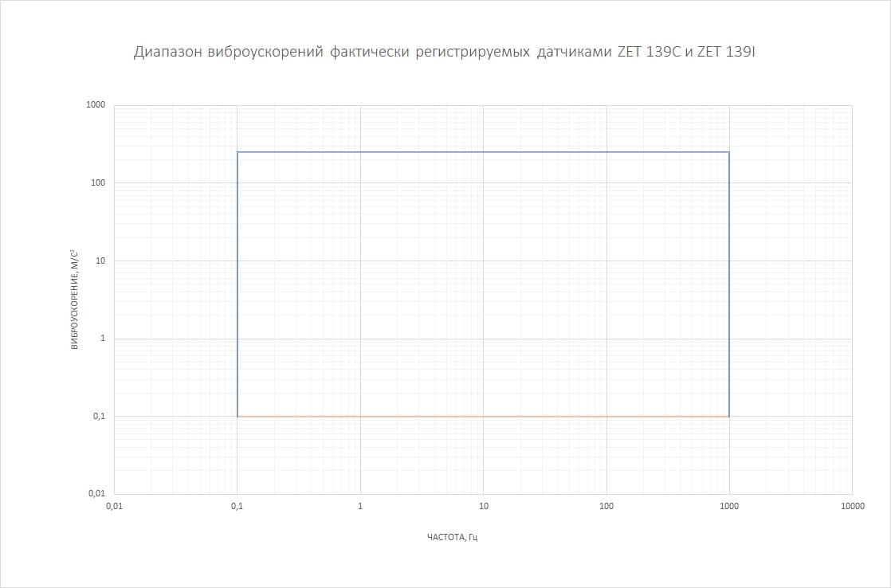Select the orange lower limit line
The image size is (891, 588).
483,417
